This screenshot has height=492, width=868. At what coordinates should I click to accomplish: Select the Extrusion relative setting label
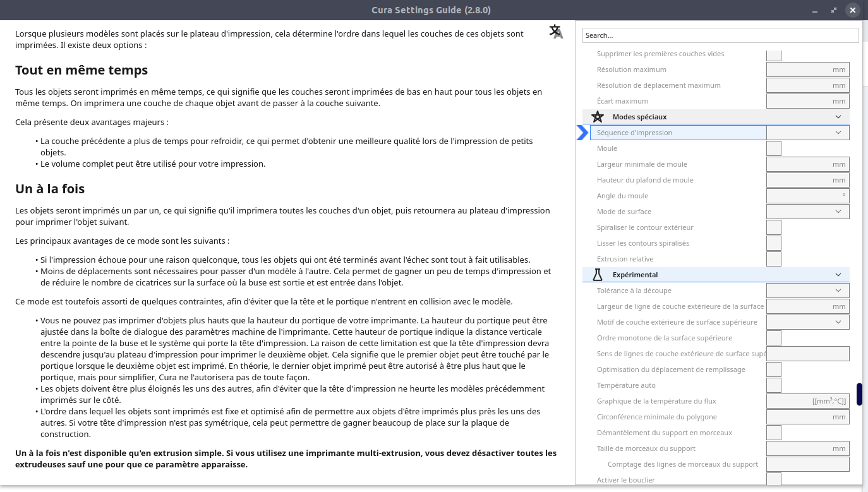coord(625,259)
